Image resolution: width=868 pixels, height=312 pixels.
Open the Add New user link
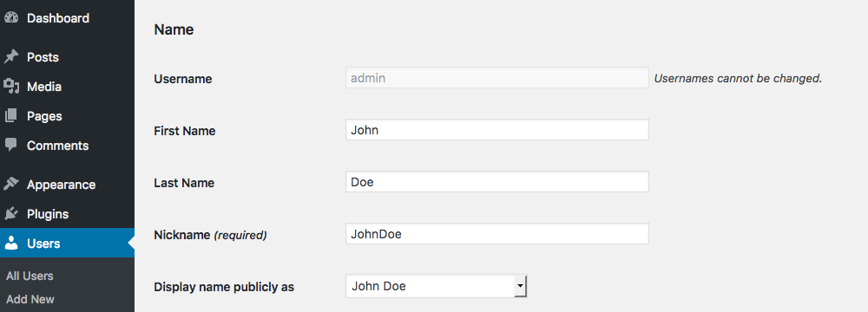tap(30, 299)
